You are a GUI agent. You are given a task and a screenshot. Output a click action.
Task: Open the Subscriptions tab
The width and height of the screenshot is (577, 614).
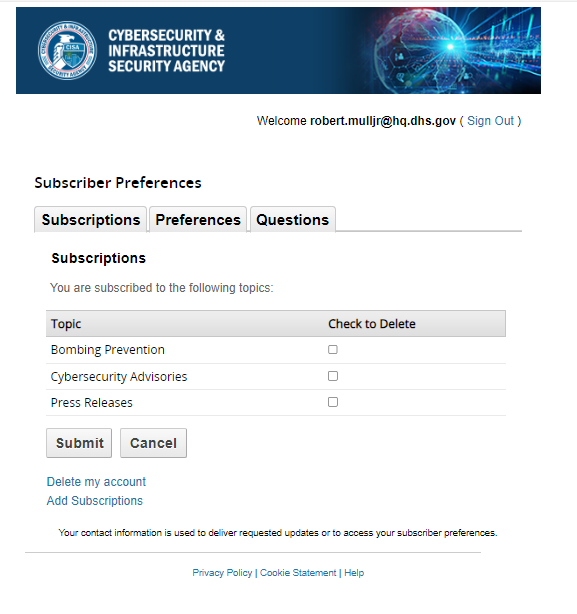tap(90, 220)
